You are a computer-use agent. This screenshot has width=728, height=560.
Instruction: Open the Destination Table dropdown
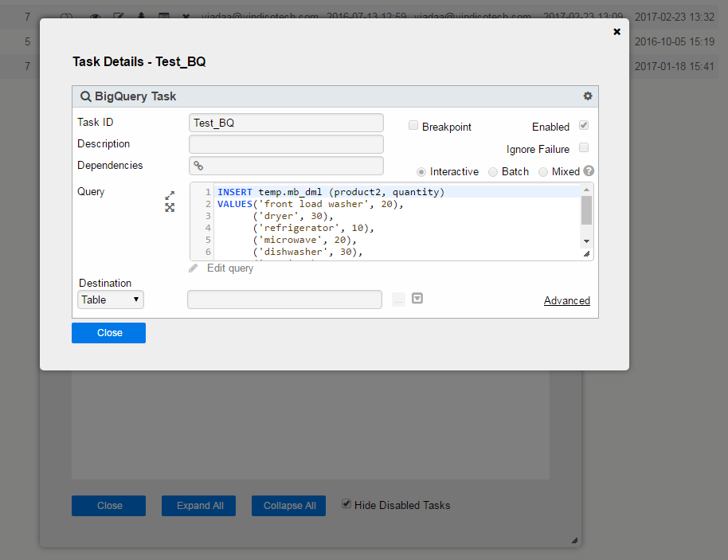click(x=111, y=300)
